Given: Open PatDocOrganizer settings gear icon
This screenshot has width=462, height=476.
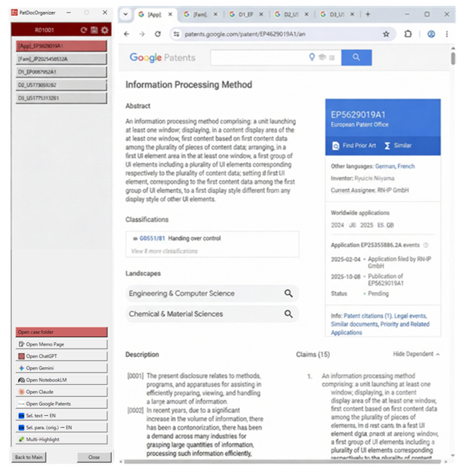Looking at the screenshot, I should 104,30.
